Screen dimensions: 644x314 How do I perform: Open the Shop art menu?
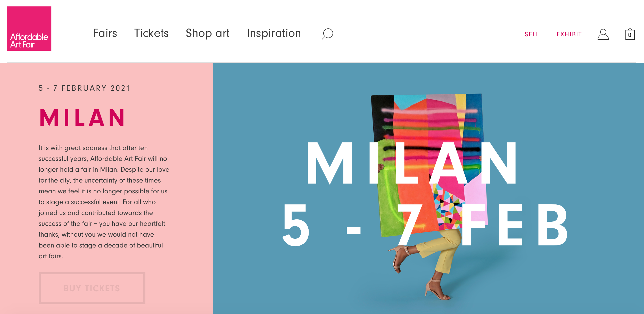click(x=208, y=33)
